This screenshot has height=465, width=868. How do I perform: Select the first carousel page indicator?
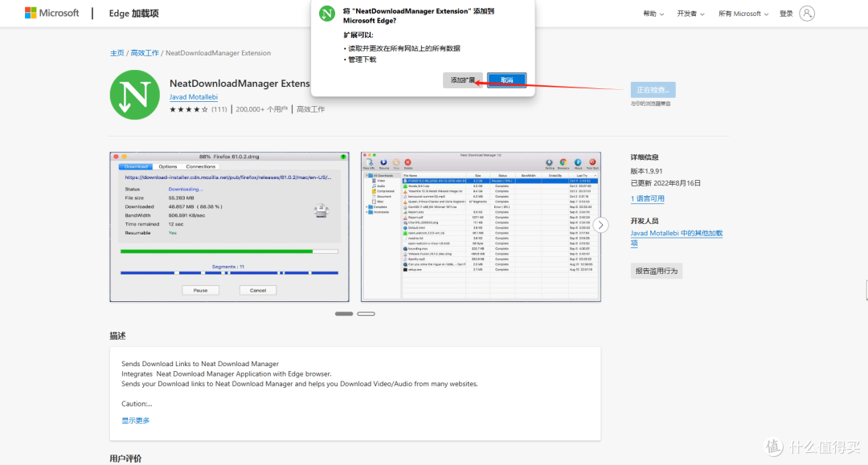344,313
